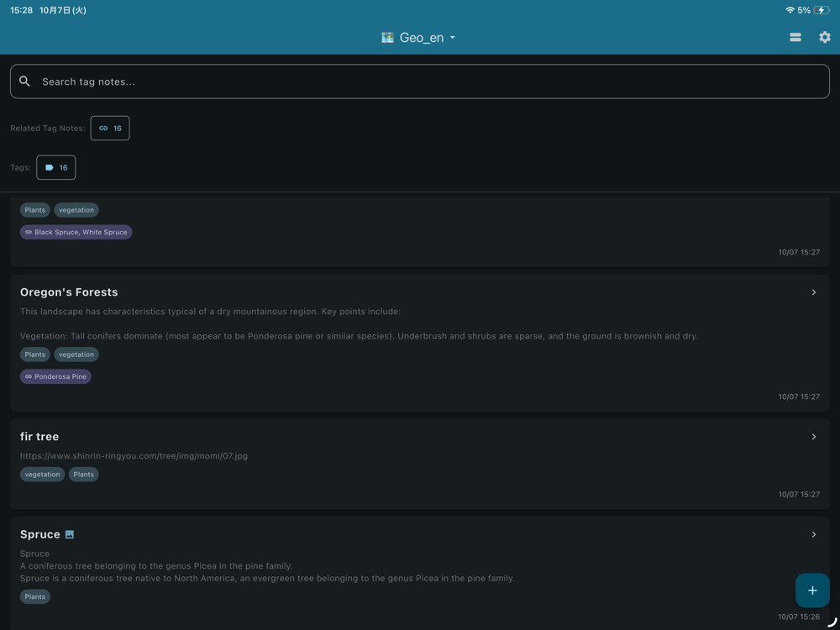The height and width of the screenshot is (630, 840).
Task: Open the Tags 16 filter button
Action: pyautogui.click(x=55, y=168)
